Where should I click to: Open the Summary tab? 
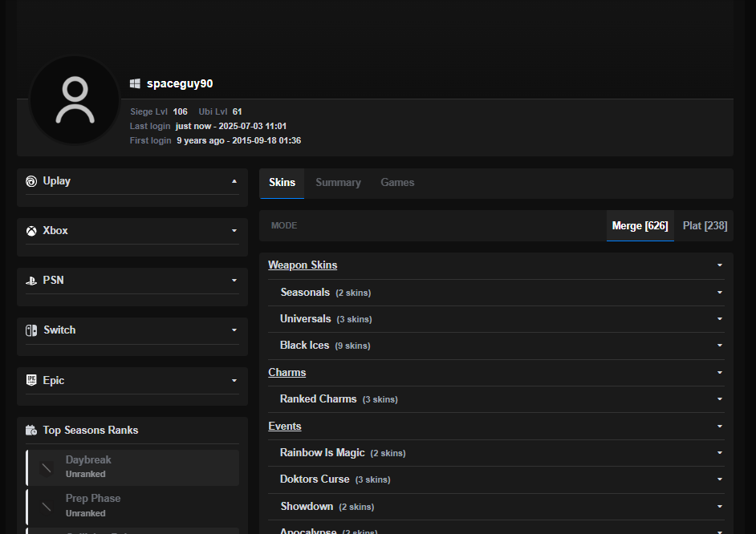tap(338, 183)
